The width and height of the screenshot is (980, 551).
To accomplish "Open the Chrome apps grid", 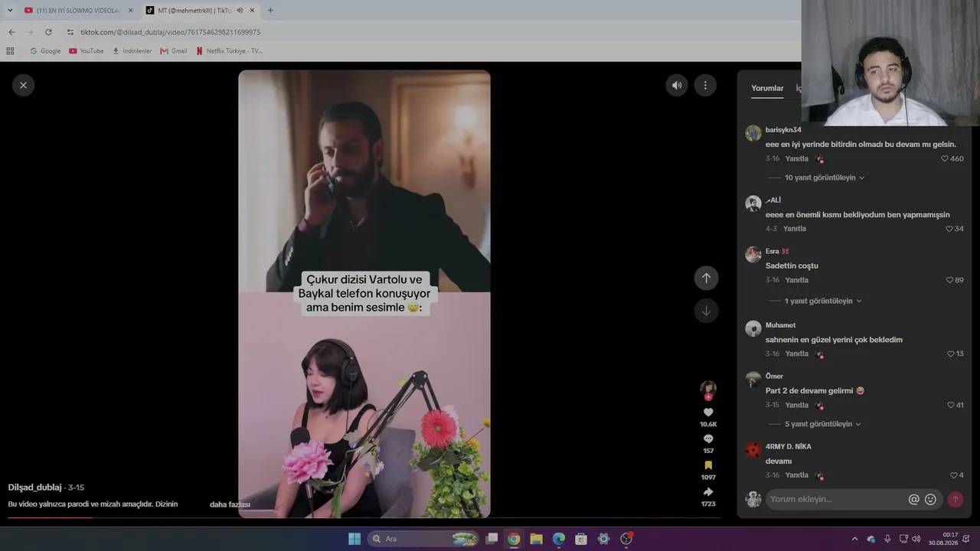I will click(x=10, y=51).
